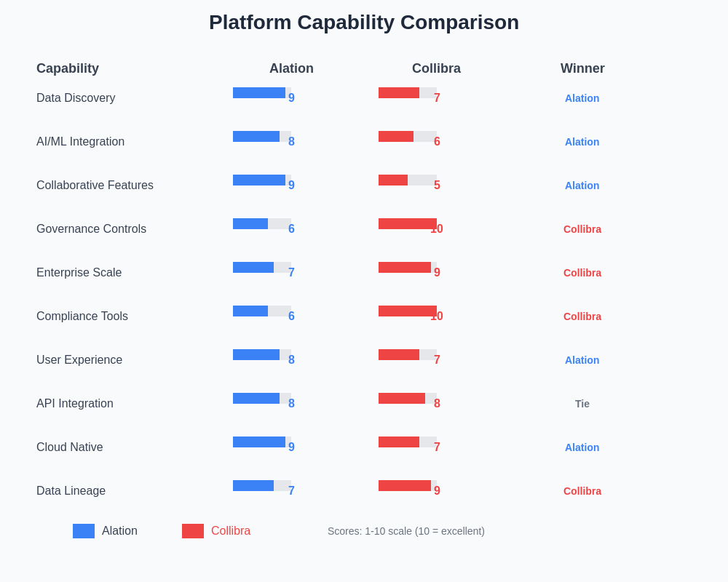Image resolution: width=728 pixels, height=582 pixels.
Task: Click the Tie result for API Integration
Action: coord(582,404)
